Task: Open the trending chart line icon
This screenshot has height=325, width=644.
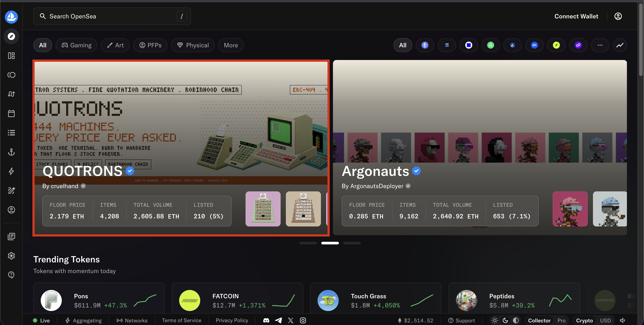Action: [x=620, y=45]
